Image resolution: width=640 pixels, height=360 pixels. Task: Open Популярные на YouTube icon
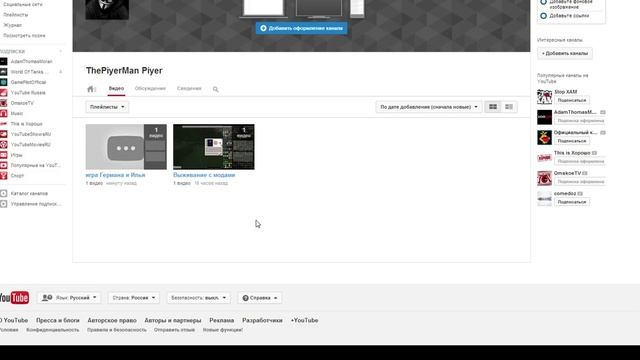[x=4, y=165]
